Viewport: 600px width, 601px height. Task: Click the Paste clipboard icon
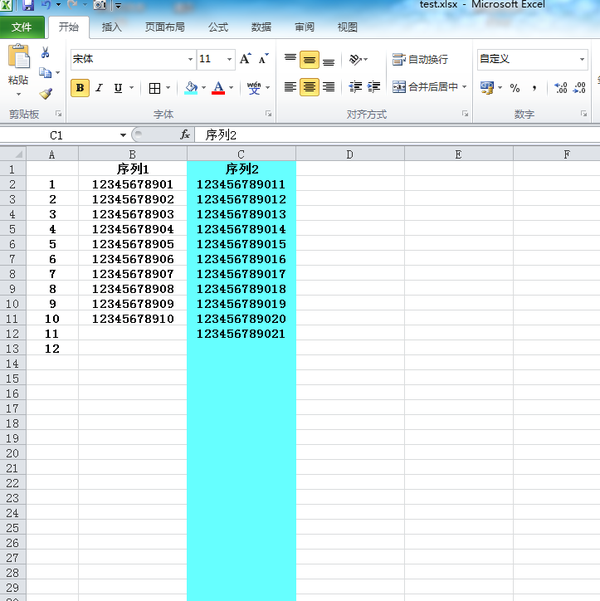pos(18,56)
